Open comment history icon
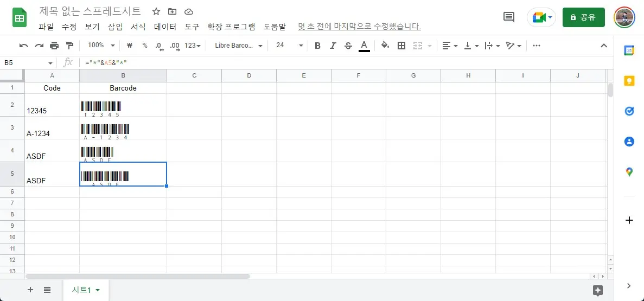The image size is (644, 301). point(509,17)
